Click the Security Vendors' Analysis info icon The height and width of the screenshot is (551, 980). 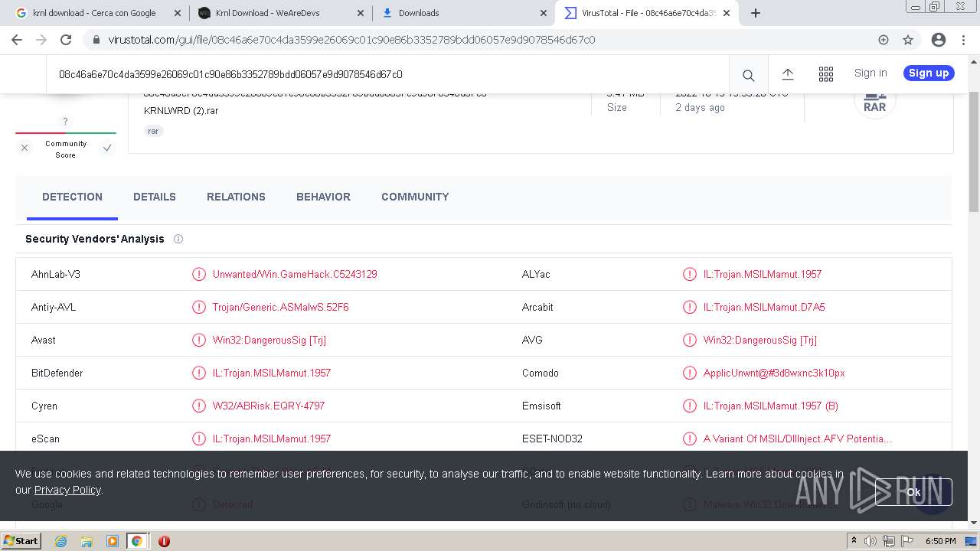point(178,239)
